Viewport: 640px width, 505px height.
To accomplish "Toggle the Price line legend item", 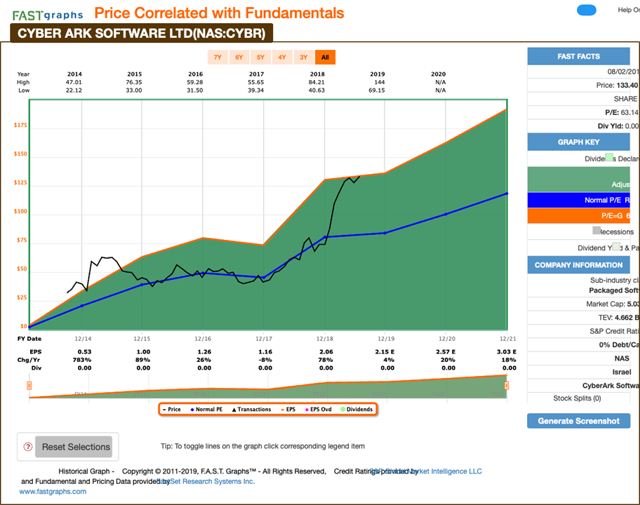I will [172, 409].
